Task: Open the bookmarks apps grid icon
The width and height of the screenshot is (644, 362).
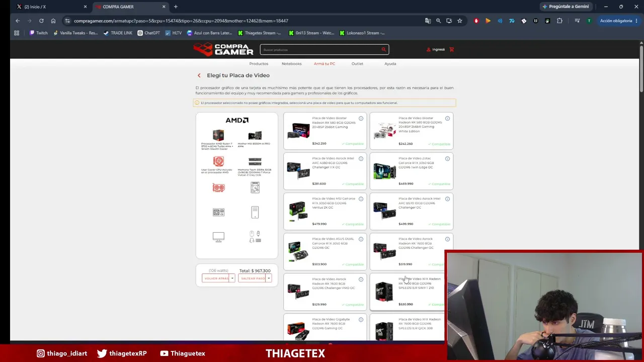Action: (x=17, y=33)
